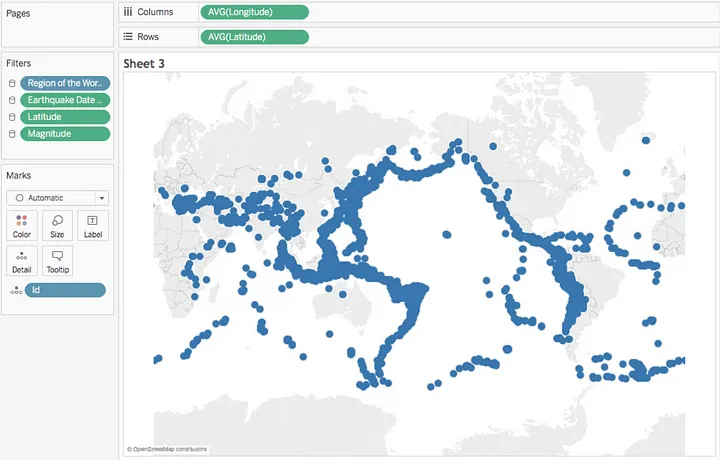Click the data source icon beside the Region of the World filter
Screen dimensions: 720x460
[12, 83]
